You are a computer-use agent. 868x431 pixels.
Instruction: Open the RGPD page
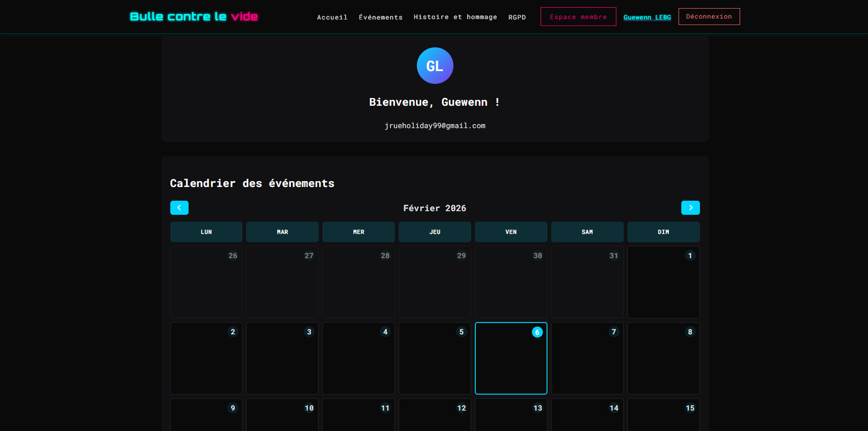point(517,17)
